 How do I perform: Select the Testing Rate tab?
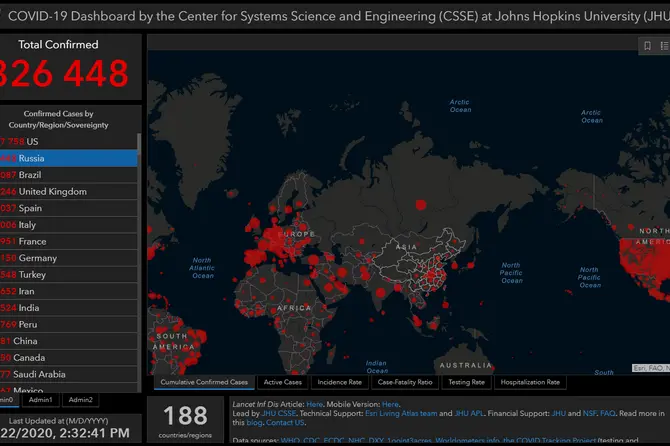pos(466,382)
